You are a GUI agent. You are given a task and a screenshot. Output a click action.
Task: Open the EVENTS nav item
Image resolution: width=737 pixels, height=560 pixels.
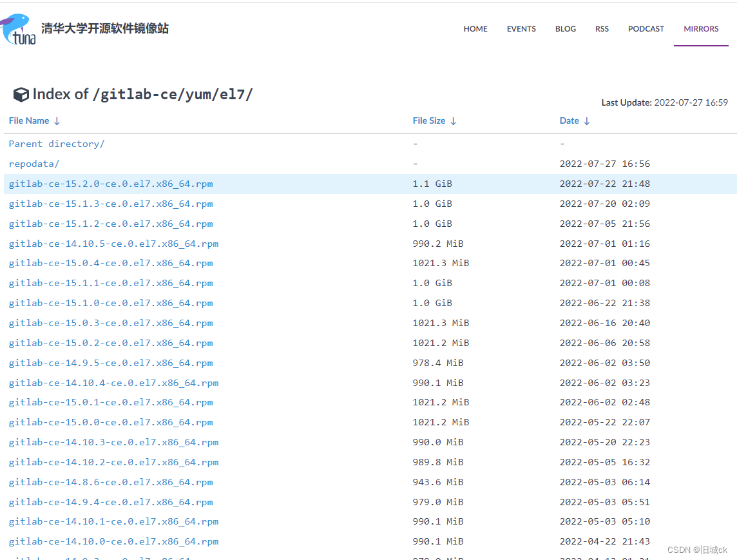tap(521, 29)
